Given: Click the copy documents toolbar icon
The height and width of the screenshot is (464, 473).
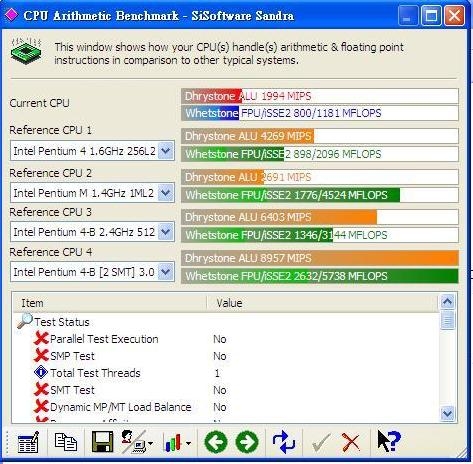Looking at the screenshot, I should pyautogui.click(x=66, y=442).
